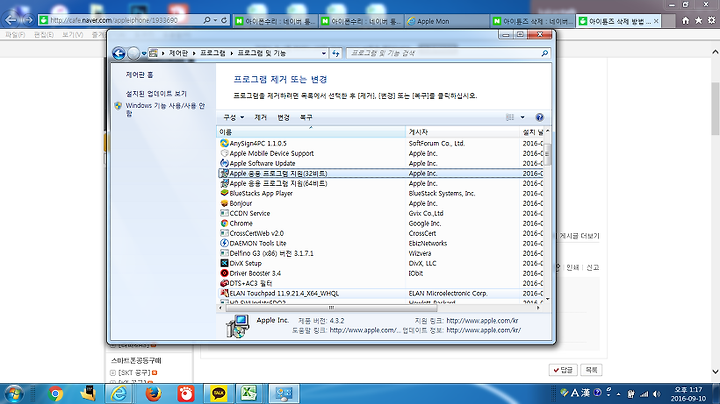Open Excel from the taskbar
Image resolution: width=720 pixels, height=404 pixels.
pos(249,394)
